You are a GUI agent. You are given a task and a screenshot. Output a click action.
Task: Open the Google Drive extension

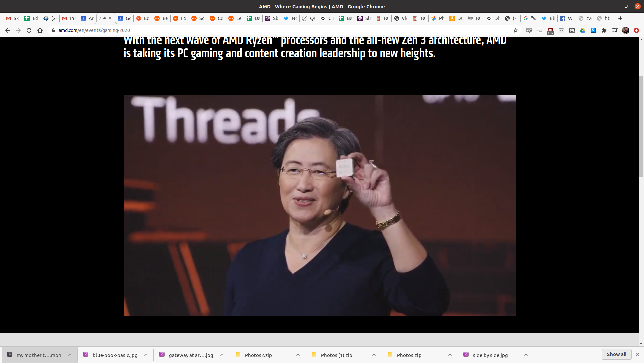583,30
